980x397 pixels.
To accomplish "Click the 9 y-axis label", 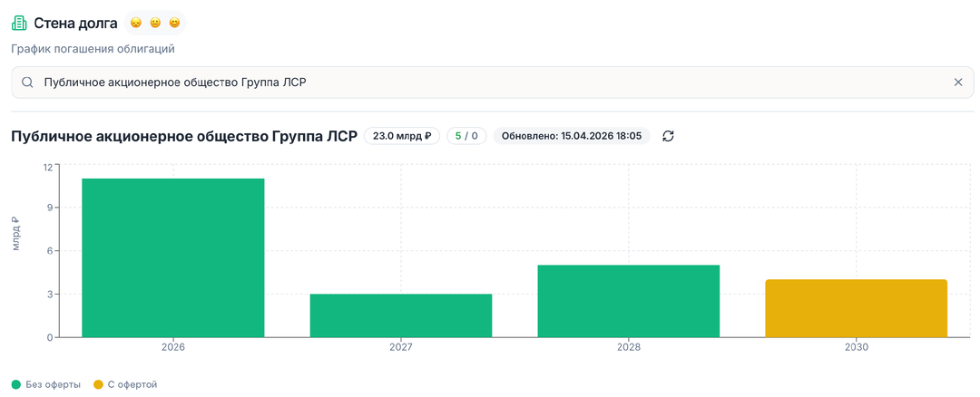I will (x=50, y=208).
